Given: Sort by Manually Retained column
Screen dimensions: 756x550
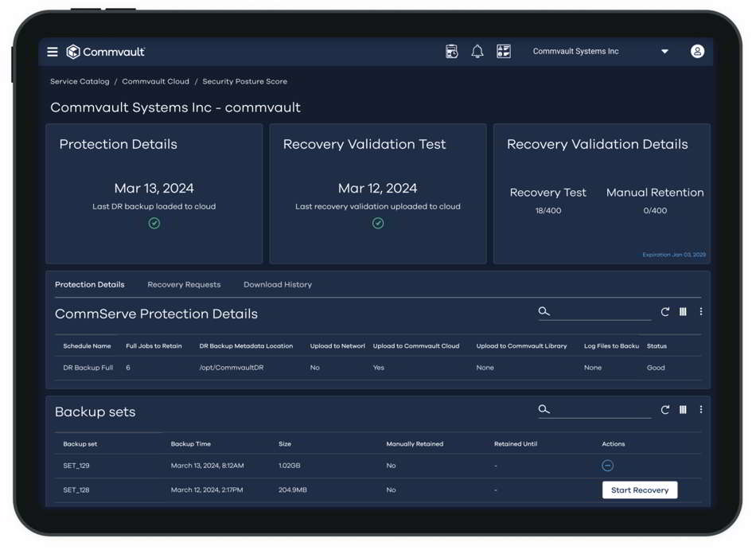Looking at the screenshot, I should tap(415, 444).
